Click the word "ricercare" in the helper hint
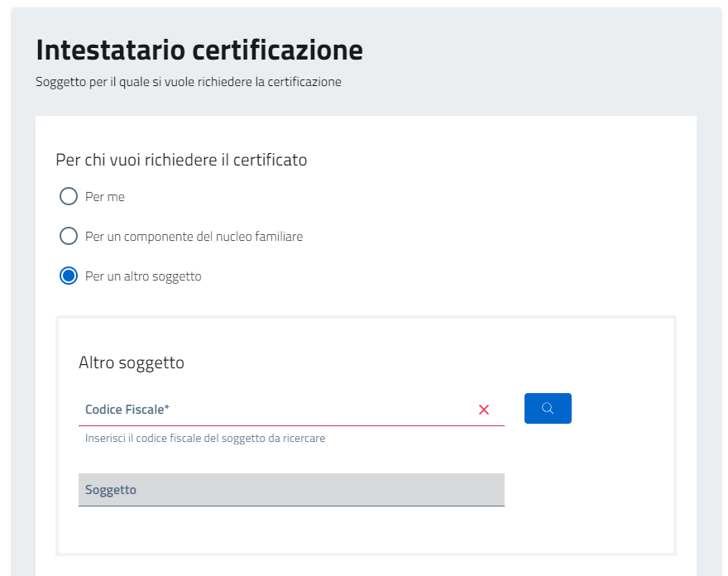This screenshot has height=576, width=728. [x=304, y=438]
